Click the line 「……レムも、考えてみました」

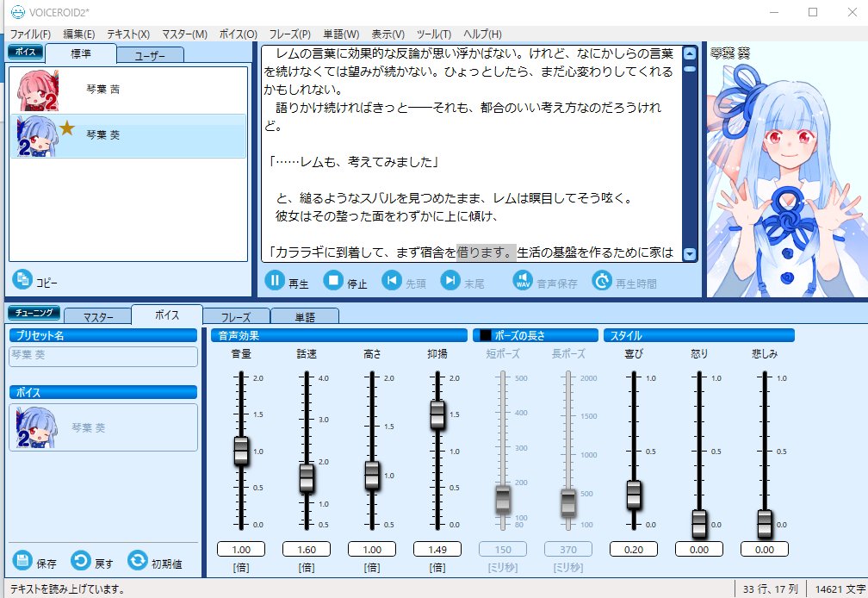(353, 162)
